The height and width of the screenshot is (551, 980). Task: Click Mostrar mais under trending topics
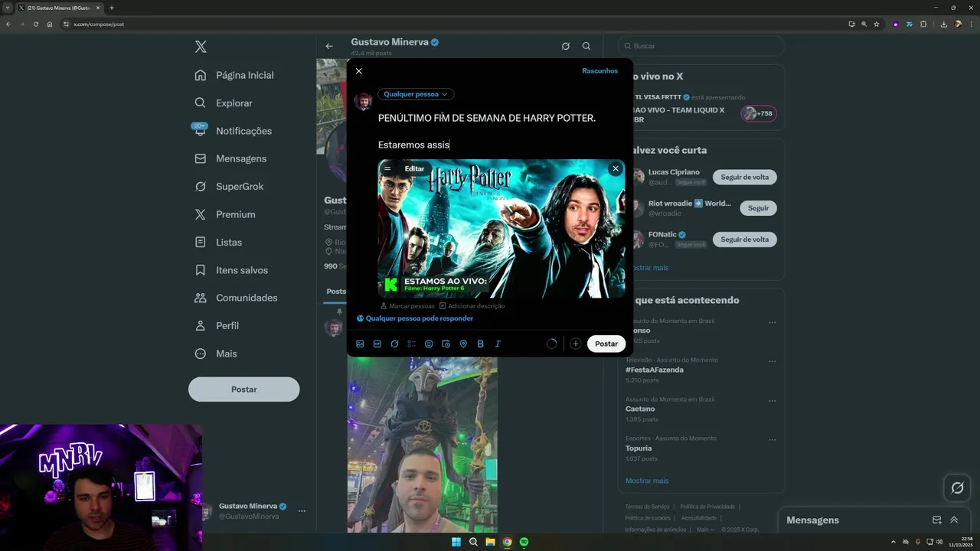pyautogui.click(x=647, y=481)
